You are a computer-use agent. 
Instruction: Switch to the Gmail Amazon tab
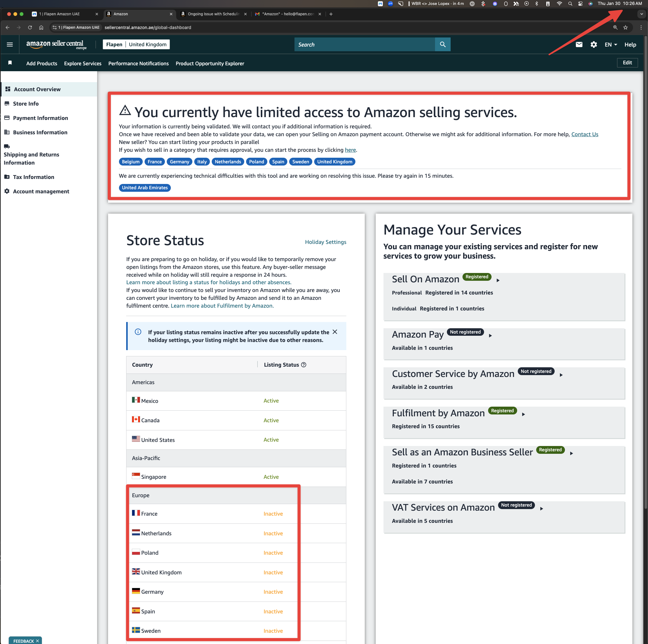point(288,14)
